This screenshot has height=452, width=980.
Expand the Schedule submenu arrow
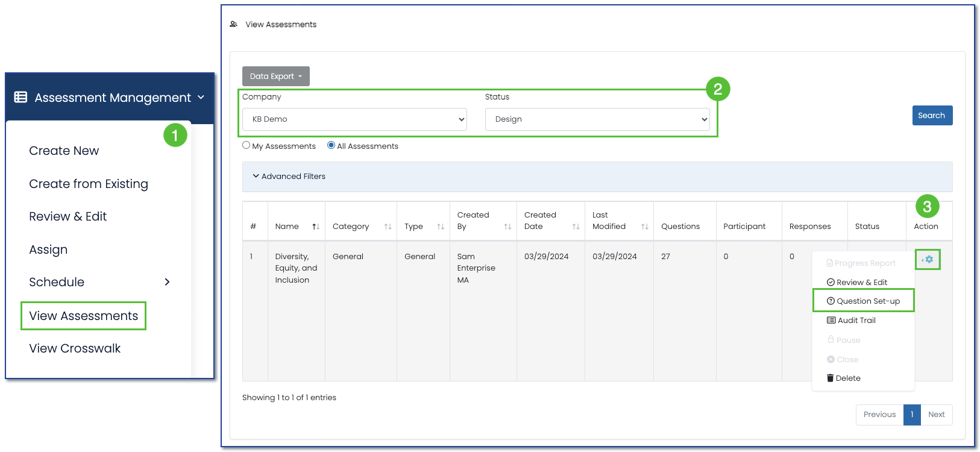tap(167, 282)
